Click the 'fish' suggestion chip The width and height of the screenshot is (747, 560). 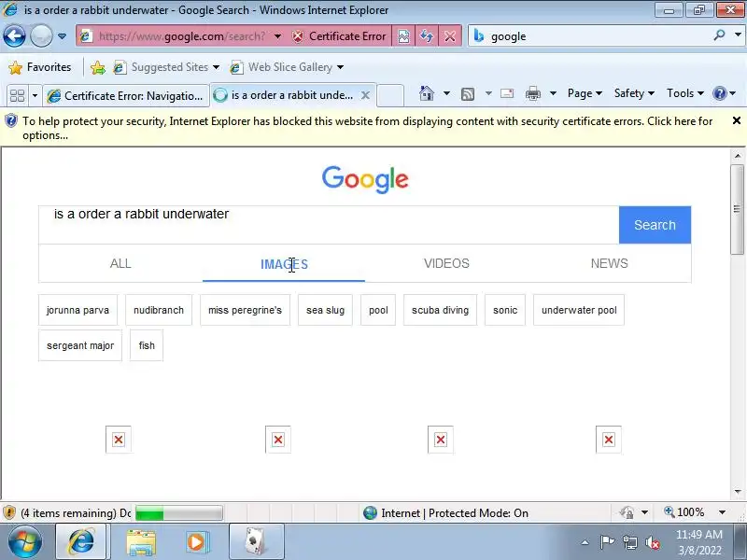click(x=147, y=345)
